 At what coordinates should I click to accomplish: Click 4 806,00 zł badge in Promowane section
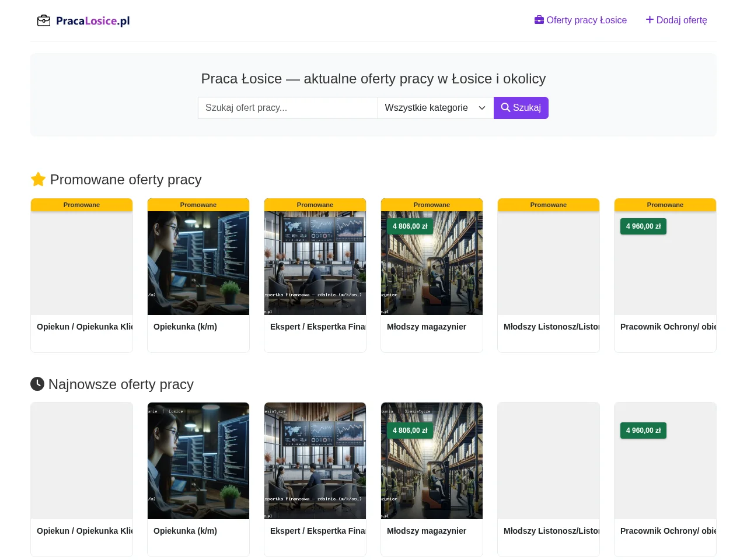pyautogui.click(x=410, y=226)
